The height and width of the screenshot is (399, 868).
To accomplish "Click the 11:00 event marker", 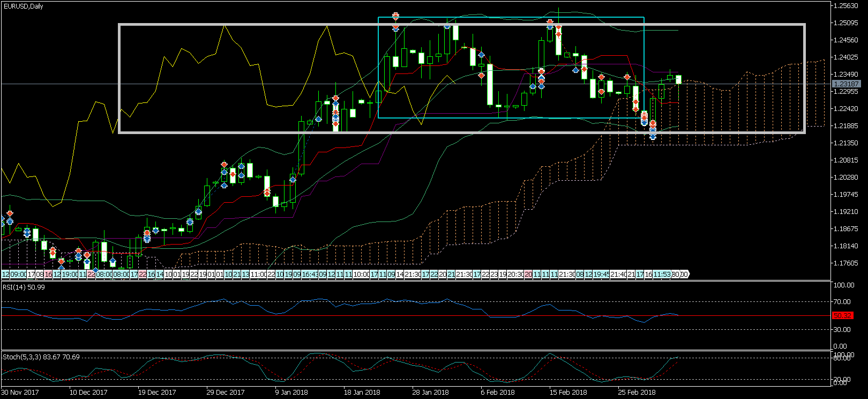I will click(x=258, y=275).
